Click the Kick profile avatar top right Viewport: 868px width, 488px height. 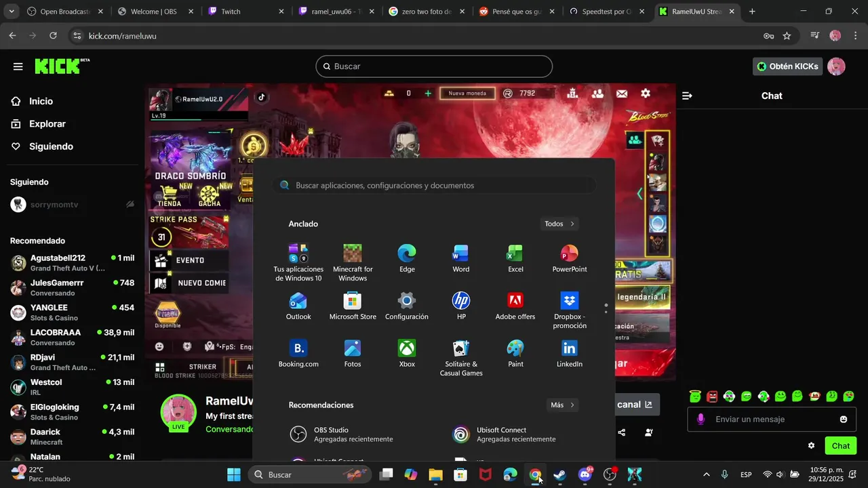pos(836,66)
